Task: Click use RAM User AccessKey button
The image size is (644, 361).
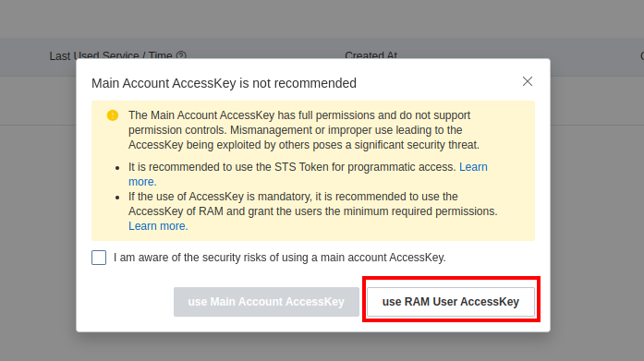Action: point(451,302)
